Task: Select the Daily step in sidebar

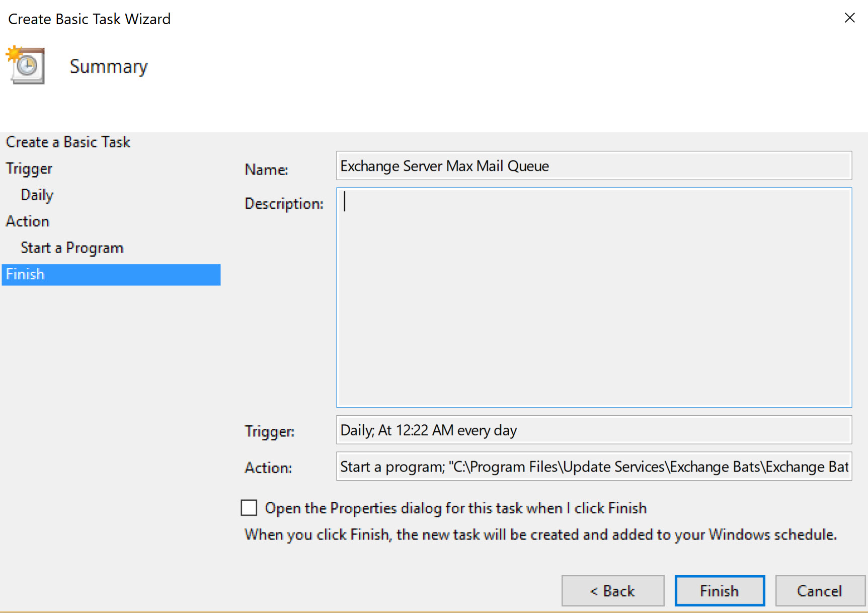Action: pyautogui.click(x=37, y=195)
